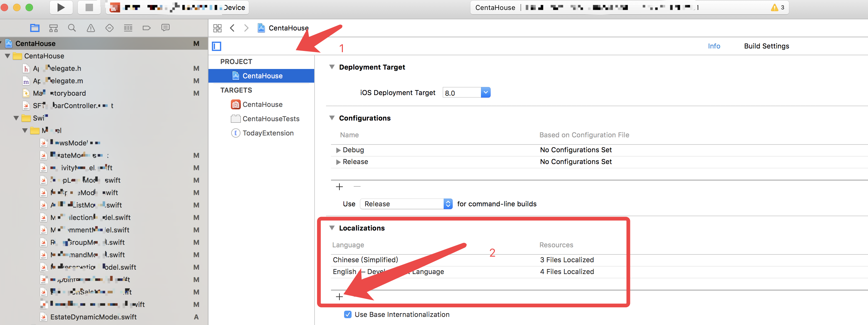Click the Release No Configurations Set cell
Screen dimensions: 868x325
576,162
